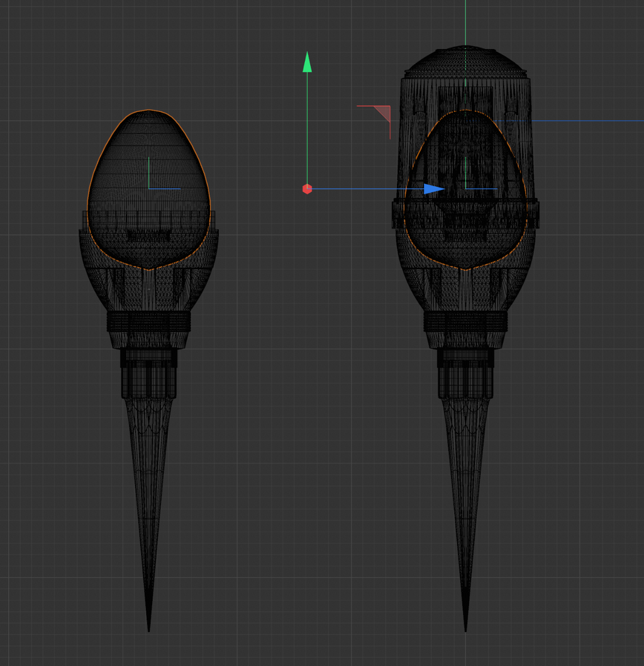The width and height of the screenshot is (644, 666).
Task: Select the long spike of the right model
Action: click(x=465, y=514)
